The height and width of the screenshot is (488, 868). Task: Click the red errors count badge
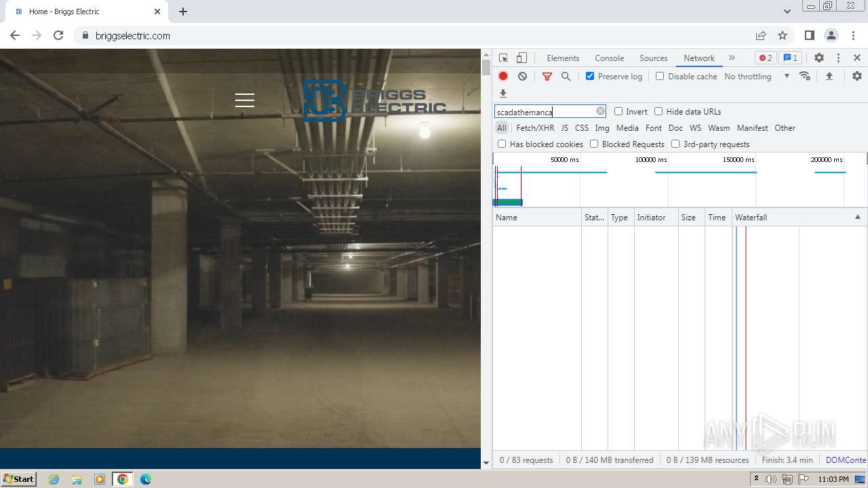point(766,58)
